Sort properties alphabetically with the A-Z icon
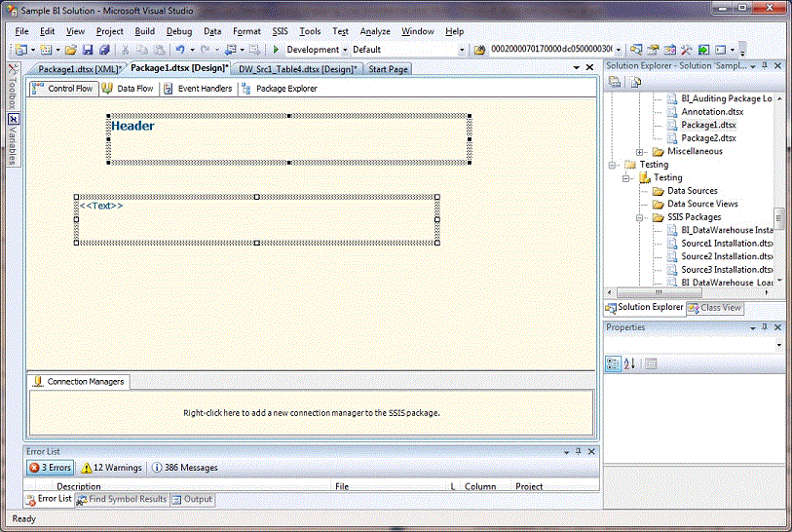792x532 pixels. pos(629,363)
